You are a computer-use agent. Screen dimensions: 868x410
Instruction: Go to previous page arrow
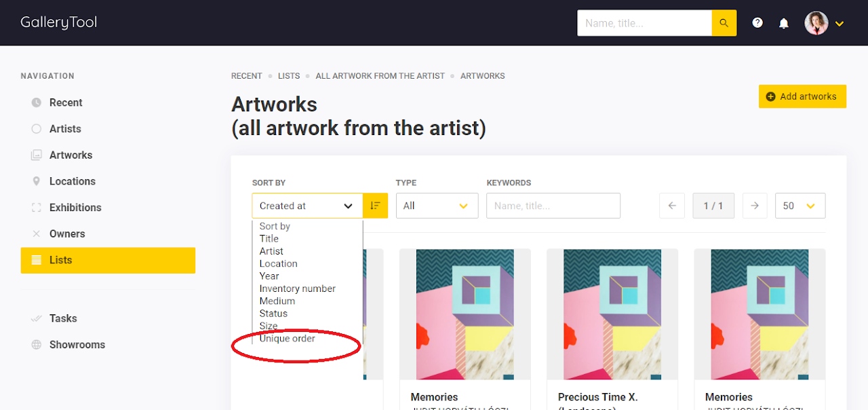(x=672, y=206)
